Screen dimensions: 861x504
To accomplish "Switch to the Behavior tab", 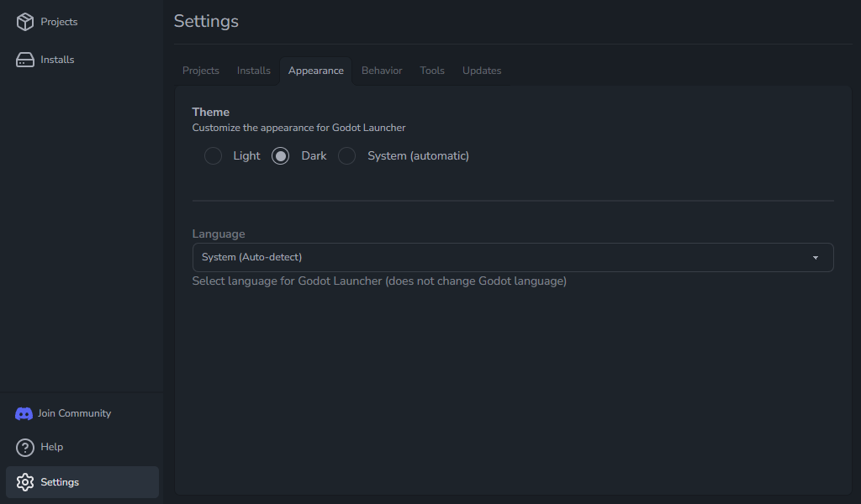I will point(382,71).
